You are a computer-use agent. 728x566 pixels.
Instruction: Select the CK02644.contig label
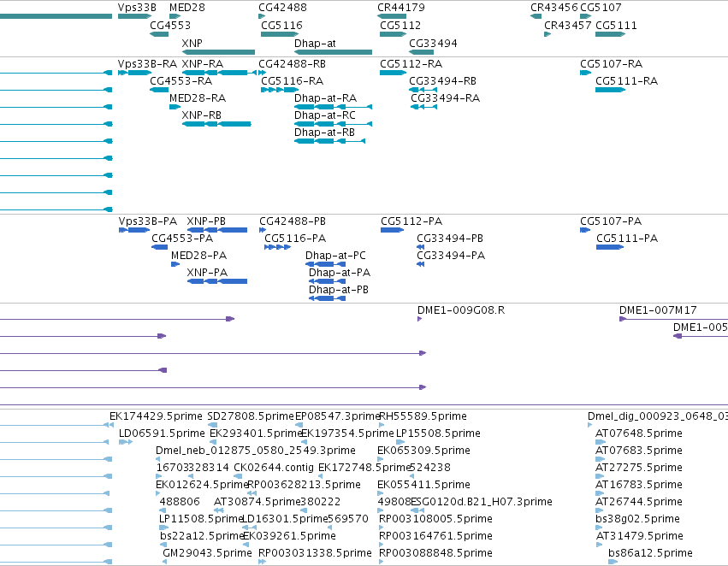tap(274, 467)
